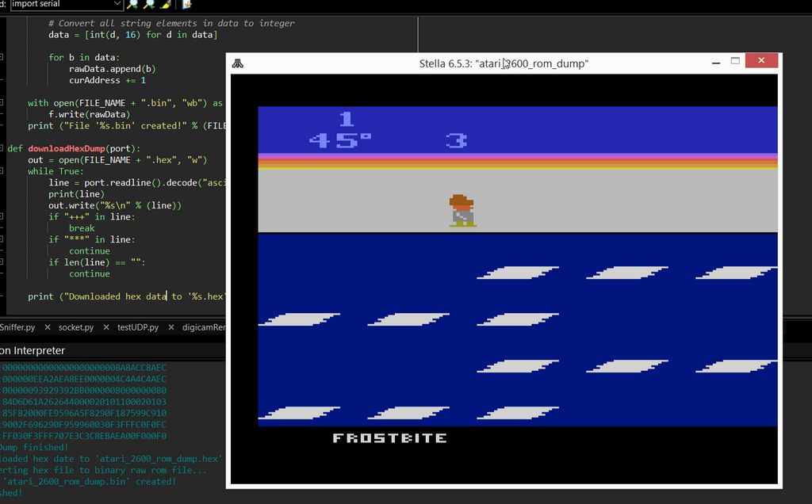
Task: Click interpreter output 'Dump finished!'
Action: [x=34, y=447]
